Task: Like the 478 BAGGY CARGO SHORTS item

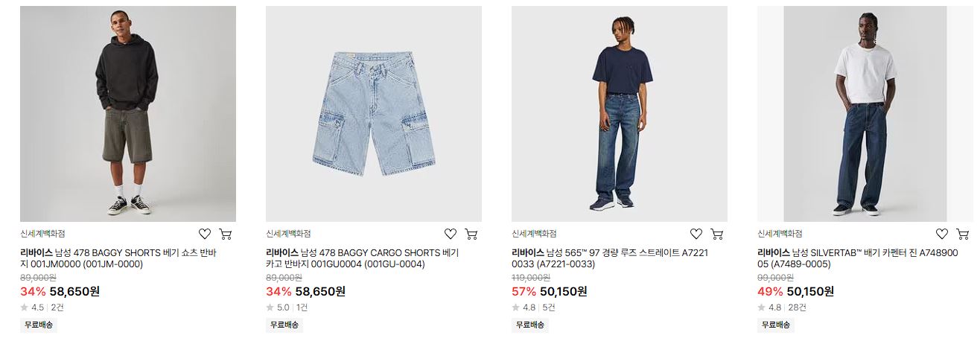Action: pos(451,234)
